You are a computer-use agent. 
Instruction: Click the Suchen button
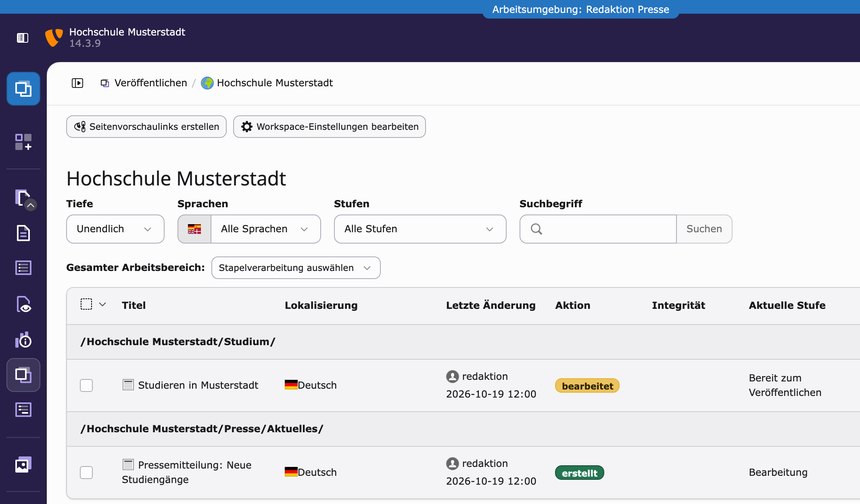coord(704,229)
